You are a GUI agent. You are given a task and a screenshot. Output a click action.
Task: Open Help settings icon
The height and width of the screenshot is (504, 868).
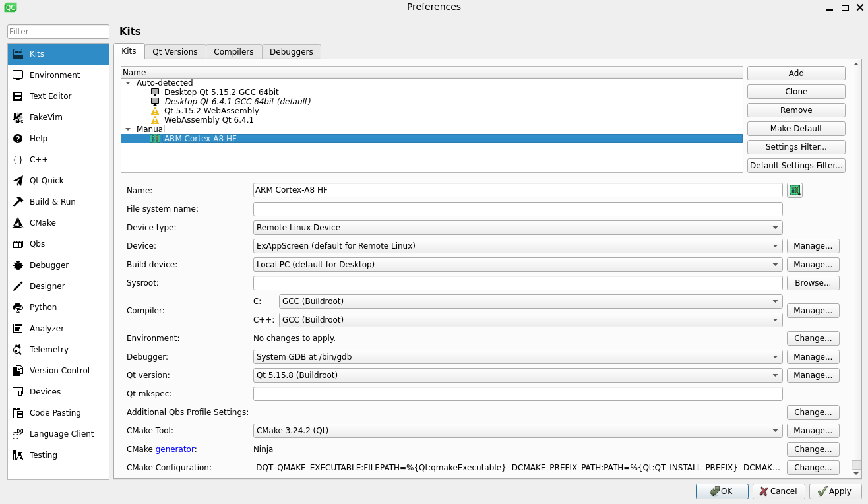pyautogui.click(x=18, y=139)
